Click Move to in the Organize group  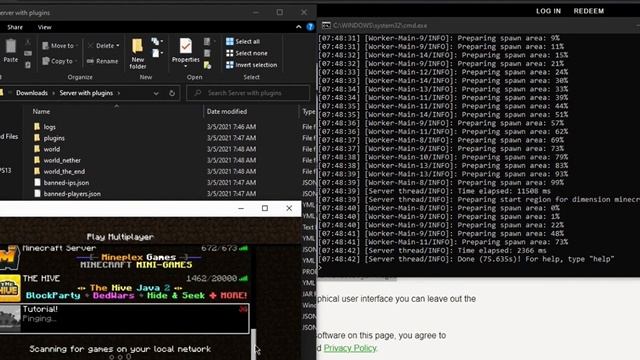[60, 46]
